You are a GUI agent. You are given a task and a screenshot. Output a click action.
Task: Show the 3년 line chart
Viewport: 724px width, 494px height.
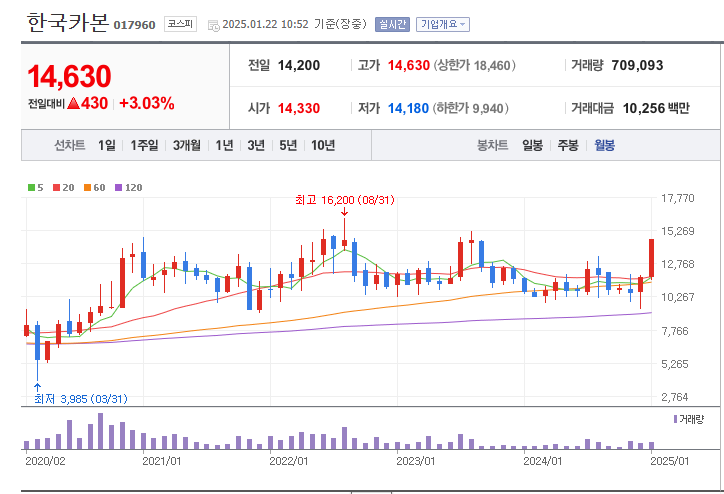point(256,145)
